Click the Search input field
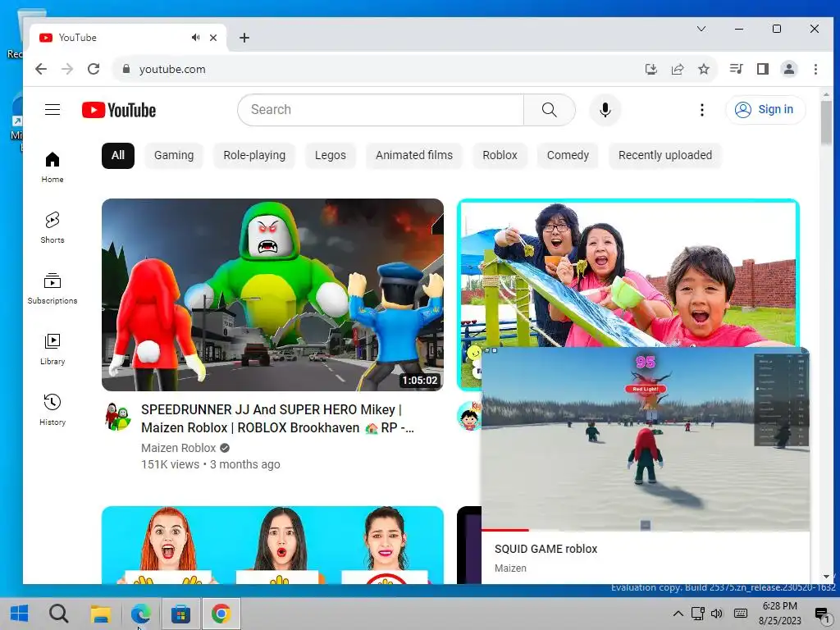The width and height of the screenshot is (840, 630). click(x=381, y=110)
